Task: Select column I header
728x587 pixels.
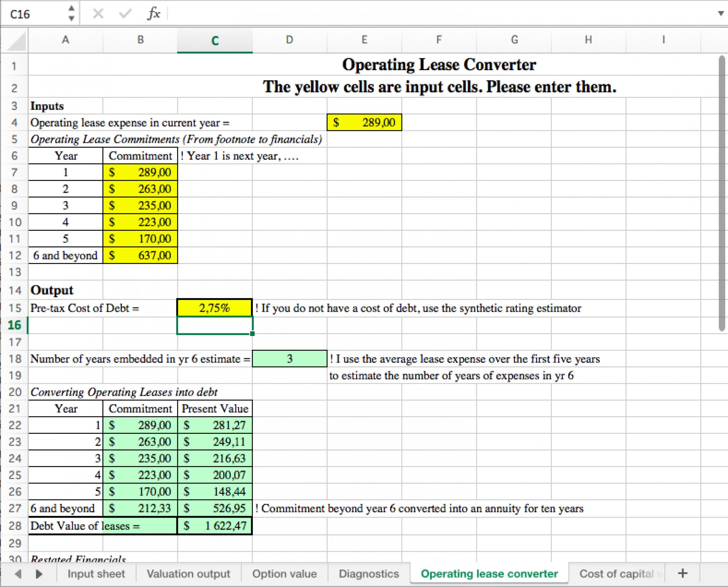Action: [663, 39]
